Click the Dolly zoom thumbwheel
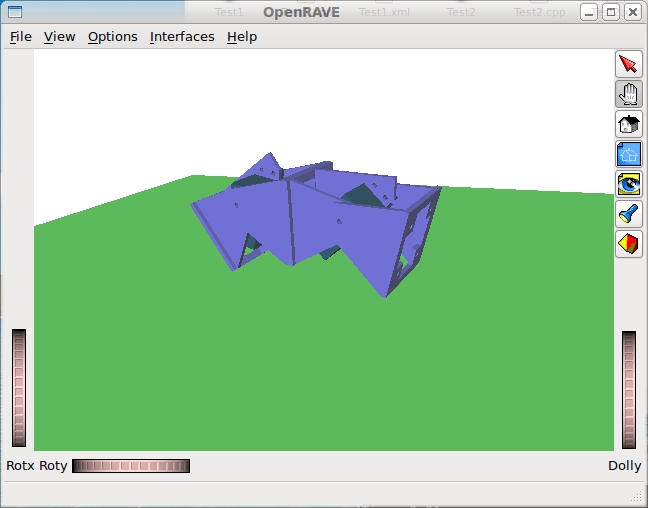 click(x=628, y=390)
